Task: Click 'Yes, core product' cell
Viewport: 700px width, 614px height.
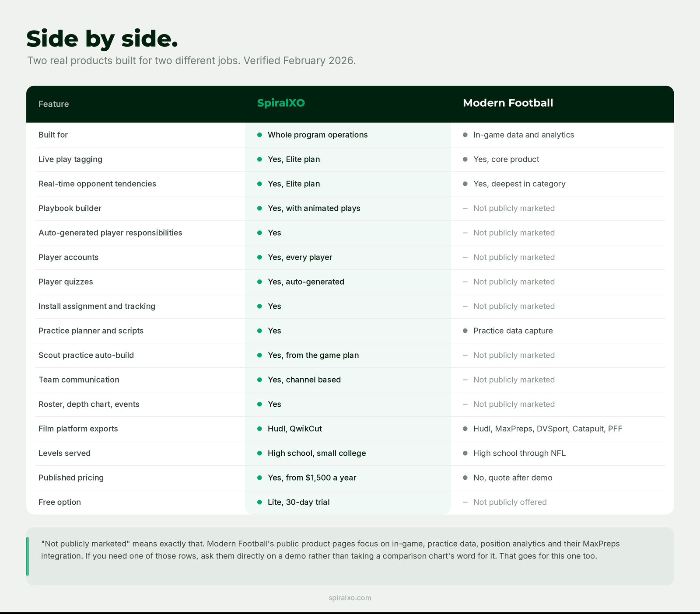Action: coord(506,159)
